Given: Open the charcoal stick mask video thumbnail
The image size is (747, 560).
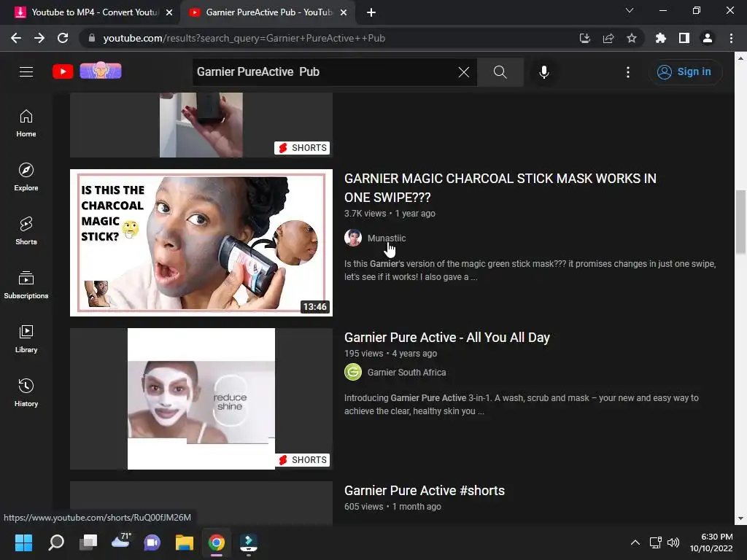Looking at the screenshot, I should point(201,243).
